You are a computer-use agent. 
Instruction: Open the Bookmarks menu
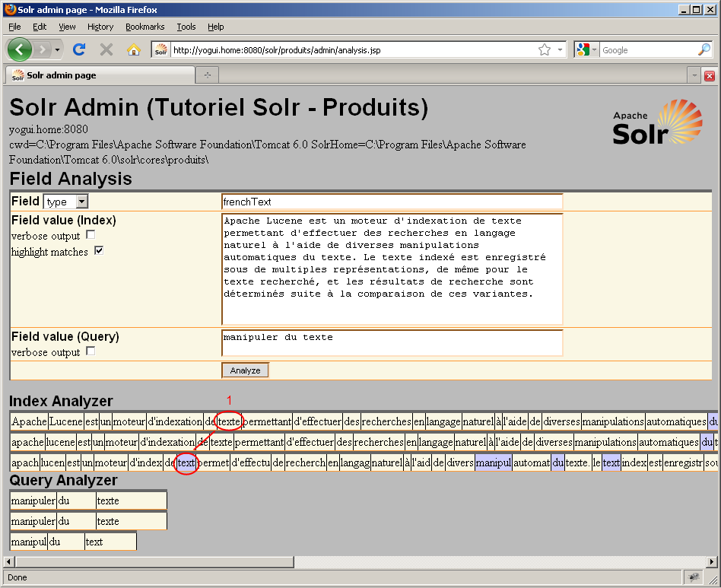point(145,27)
